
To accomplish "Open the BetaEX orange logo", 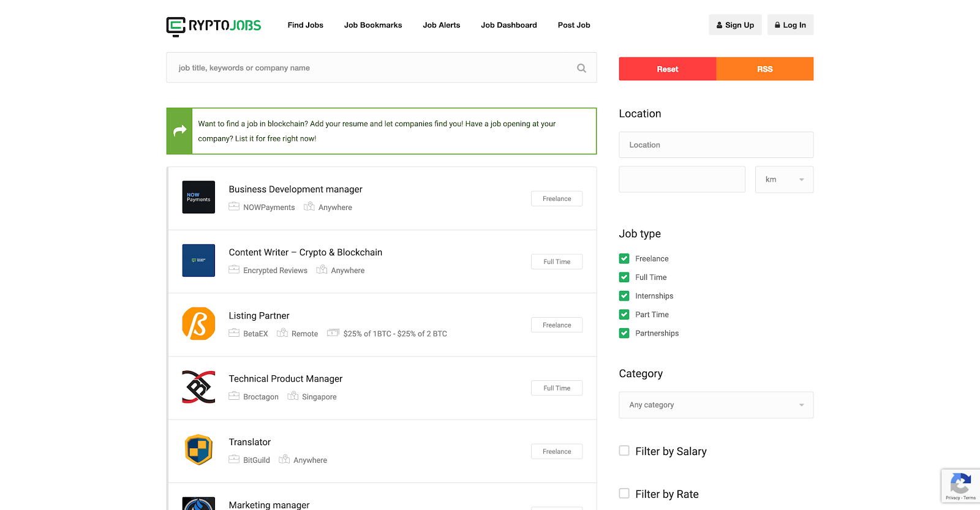I will coord(198,323).
